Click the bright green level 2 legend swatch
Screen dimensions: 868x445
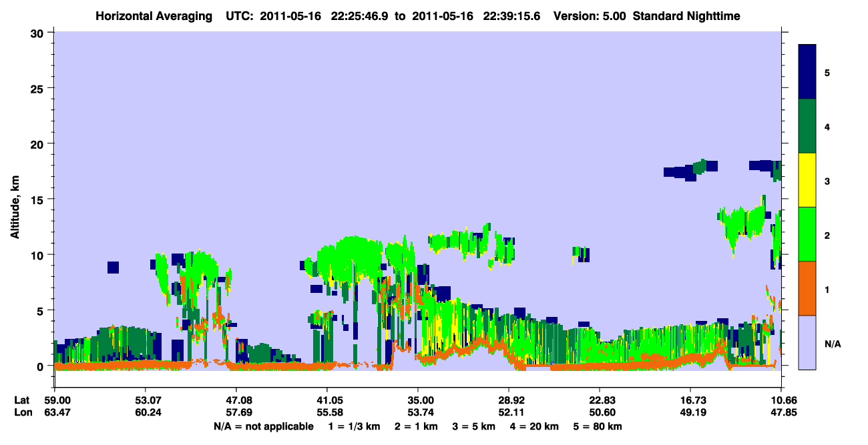pyautogui.click(x=807, y=234)
